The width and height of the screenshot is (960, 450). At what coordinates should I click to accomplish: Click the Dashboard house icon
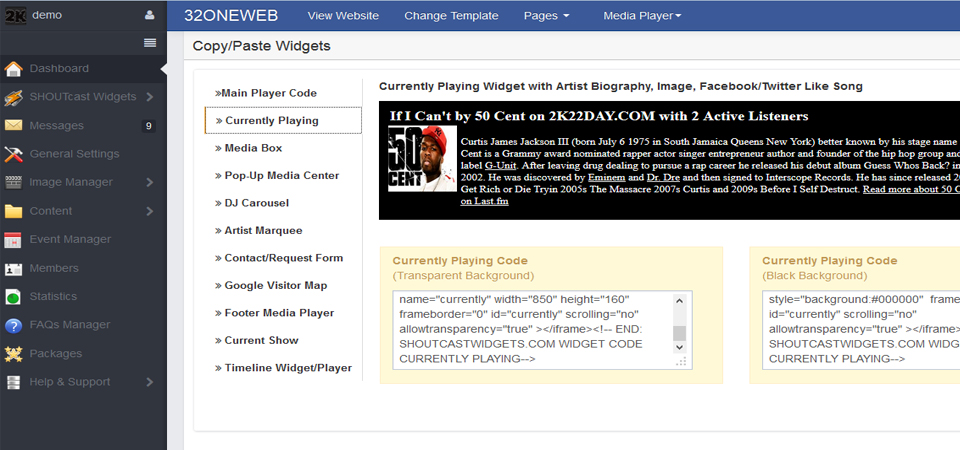(x=13, y=69)
